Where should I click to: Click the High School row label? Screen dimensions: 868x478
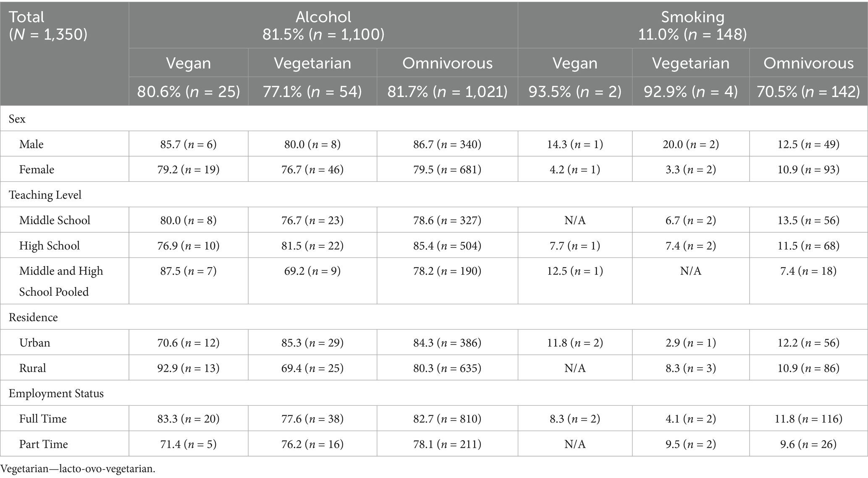(49, 245)
